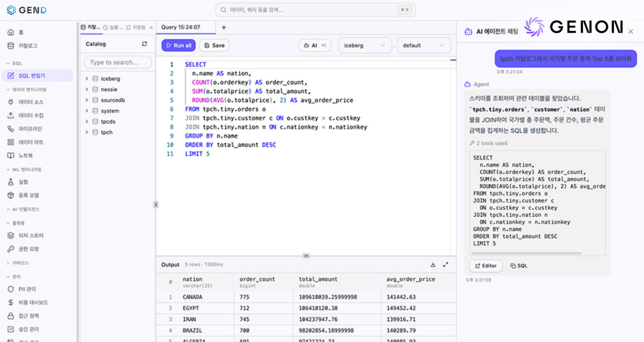Collapse the ML 엔지니어링 sidebar section
The height and width of the screenshot is (342, 644).
coord(24,169)
